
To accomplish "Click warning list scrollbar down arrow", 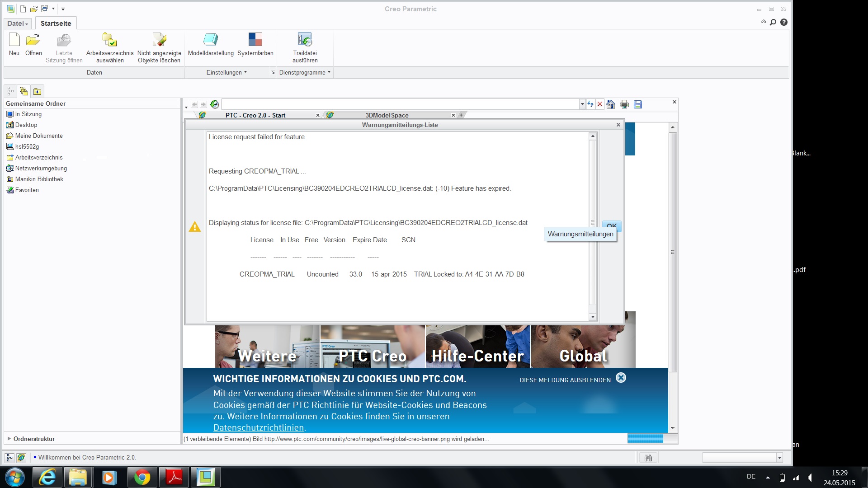I will point(593,317).
